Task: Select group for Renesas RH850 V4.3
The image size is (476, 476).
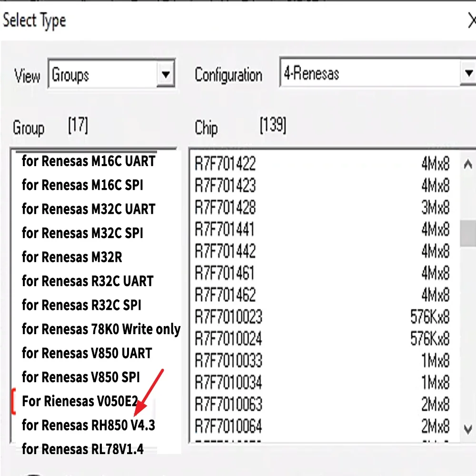Action: click(x=89, y=425)
